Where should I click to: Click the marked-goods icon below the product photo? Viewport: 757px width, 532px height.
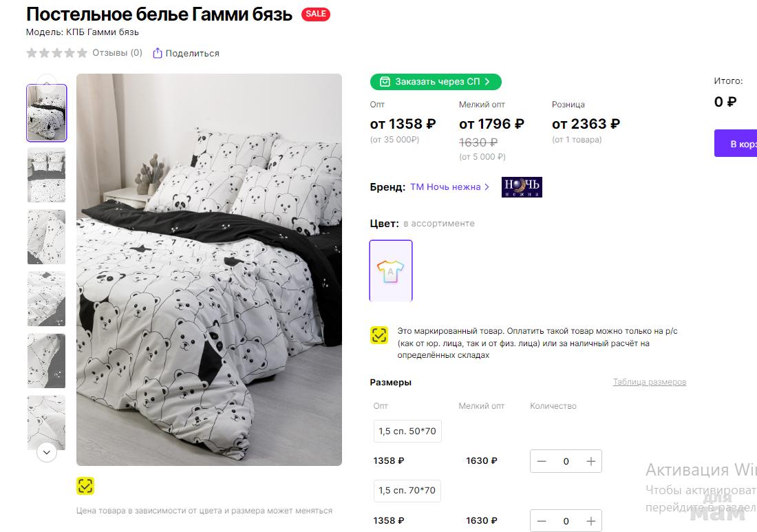click(x=85, y=486)
